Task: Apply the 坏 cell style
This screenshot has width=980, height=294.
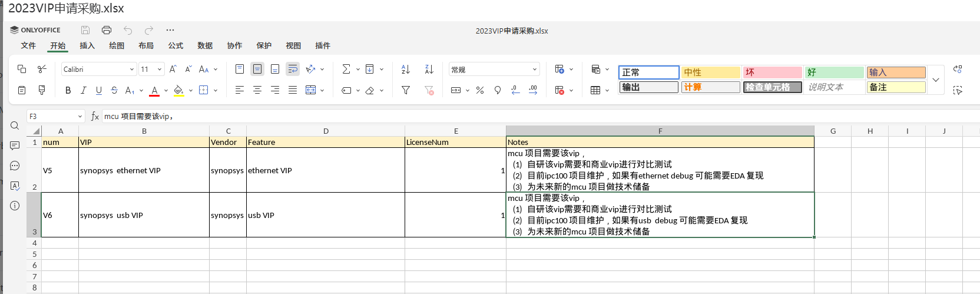Action: click(x=772, y=72)
